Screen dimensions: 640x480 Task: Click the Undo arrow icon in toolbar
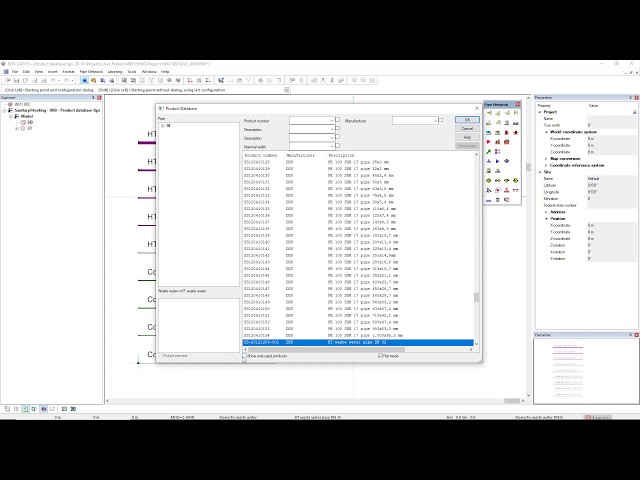(53, 80)
